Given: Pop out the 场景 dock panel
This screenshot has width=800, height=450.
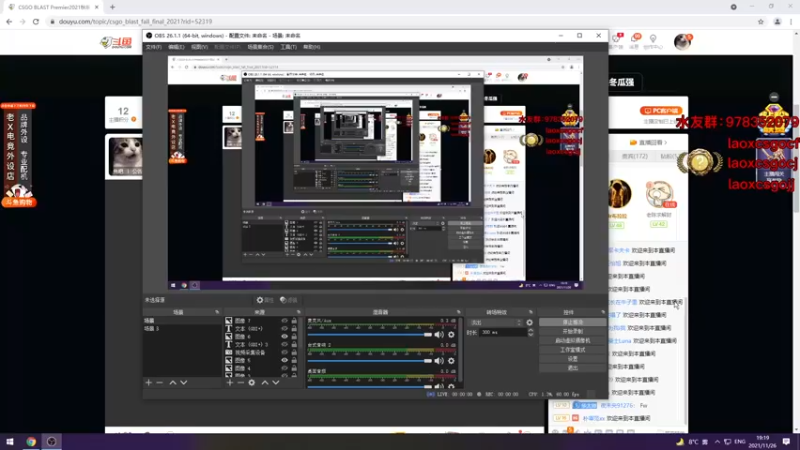Looking at the screenshot, I should (x=217, y=312).
